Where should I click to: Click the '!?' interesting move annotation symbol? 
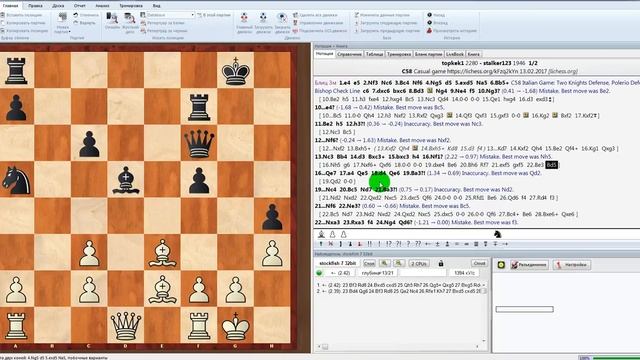pyautogui.click(x=389, y=244)
